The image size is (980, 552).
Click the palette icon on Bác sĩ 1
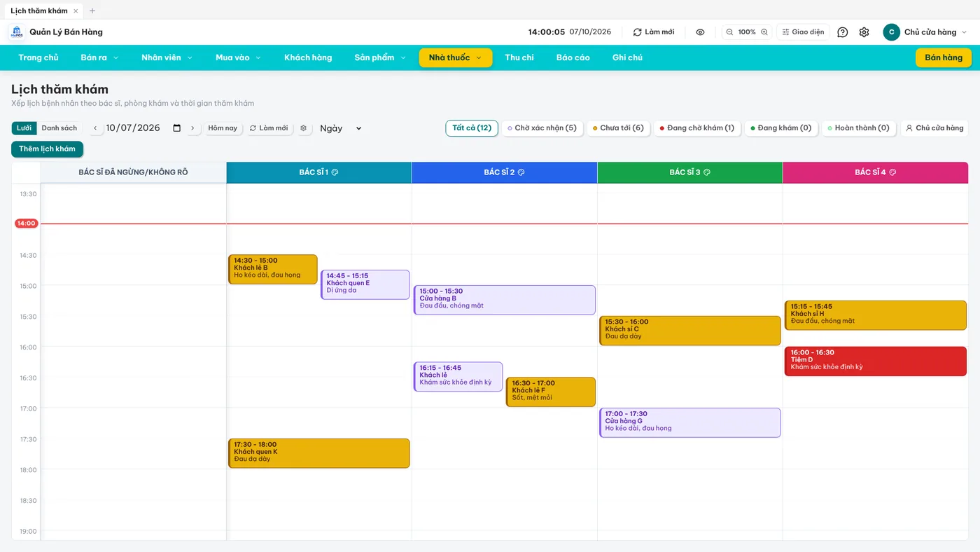335,172
